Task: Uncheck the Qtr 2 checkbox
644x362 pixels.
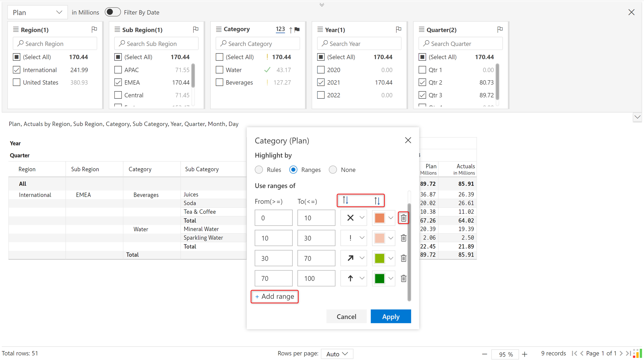Action: click(x=422, y=82)
